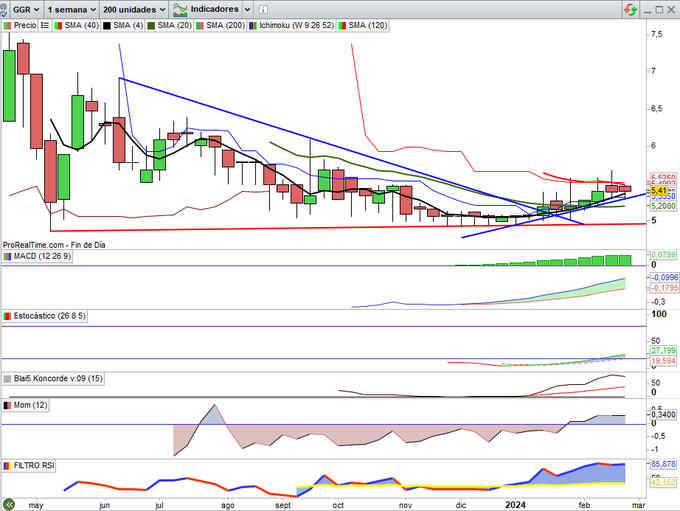Click the FILTRO RSI panel icon
Screen dimensions: 680x511
7,465
